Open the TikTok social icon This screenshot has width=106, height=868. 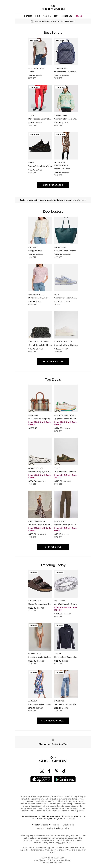(64, 771)
